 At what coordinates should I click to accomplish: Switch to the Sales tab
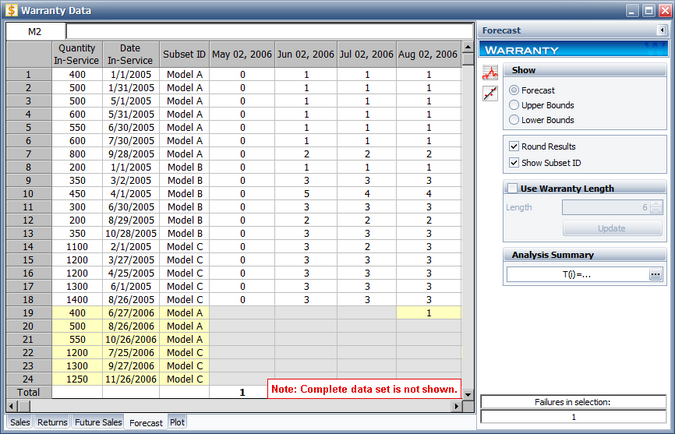click(19, 423)
